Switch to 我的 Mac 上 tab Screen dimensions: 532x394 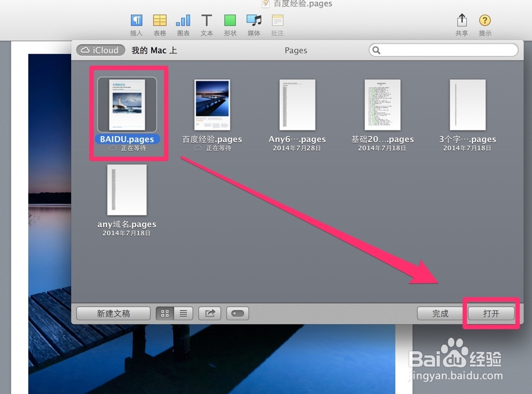click(x=154, y=50)
